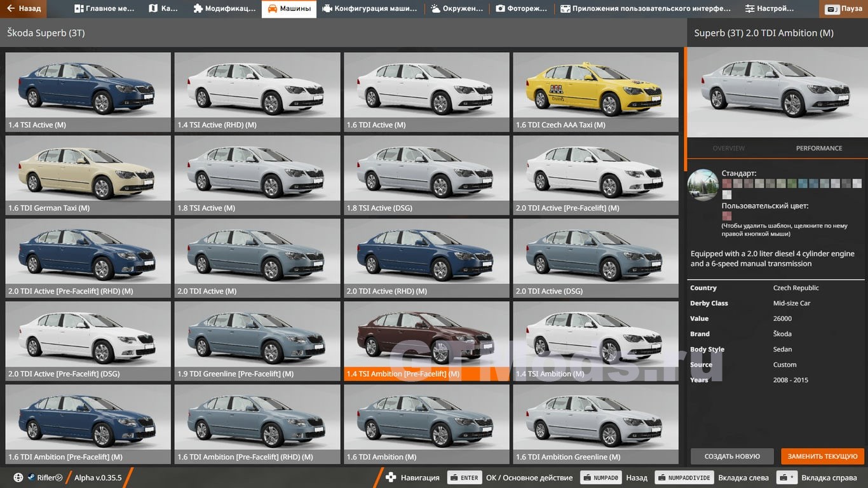The width and height of the screenshot is (868, 488).
Task: Pick the white swatch on second row
Action: coord(726,194)
